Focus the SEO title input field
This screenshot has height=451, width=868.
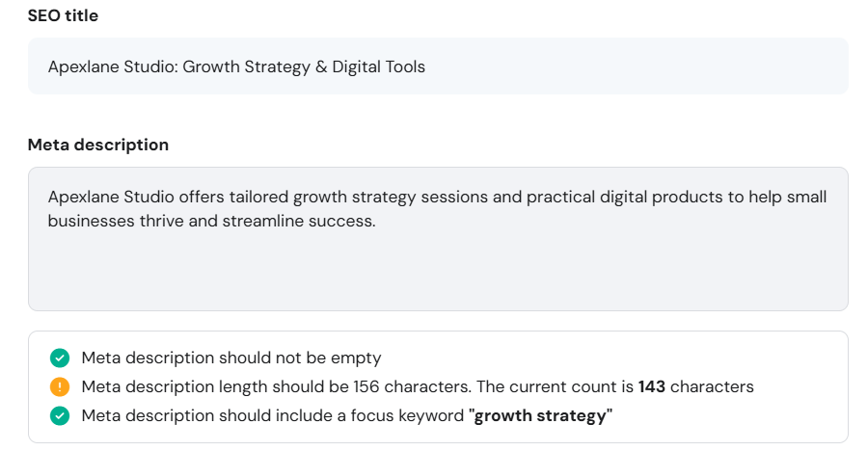click(438, 66)
